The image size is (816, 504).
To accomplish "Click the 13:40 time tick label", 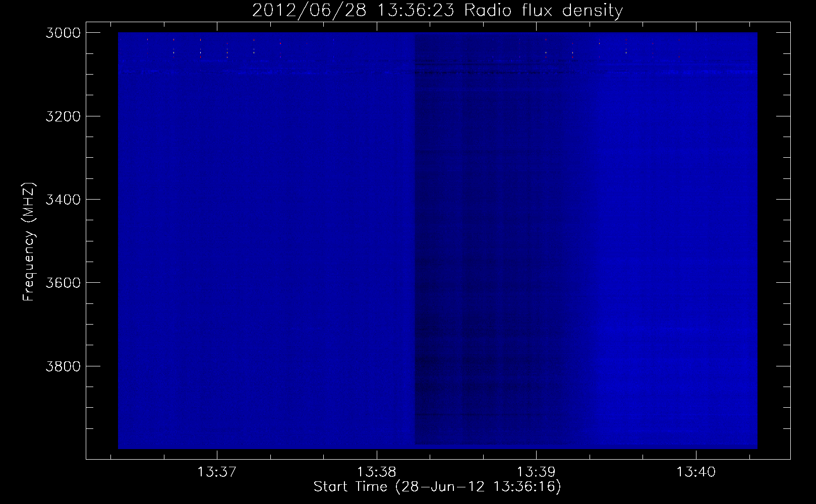I will pyautogui.click(x=696, y=472).
